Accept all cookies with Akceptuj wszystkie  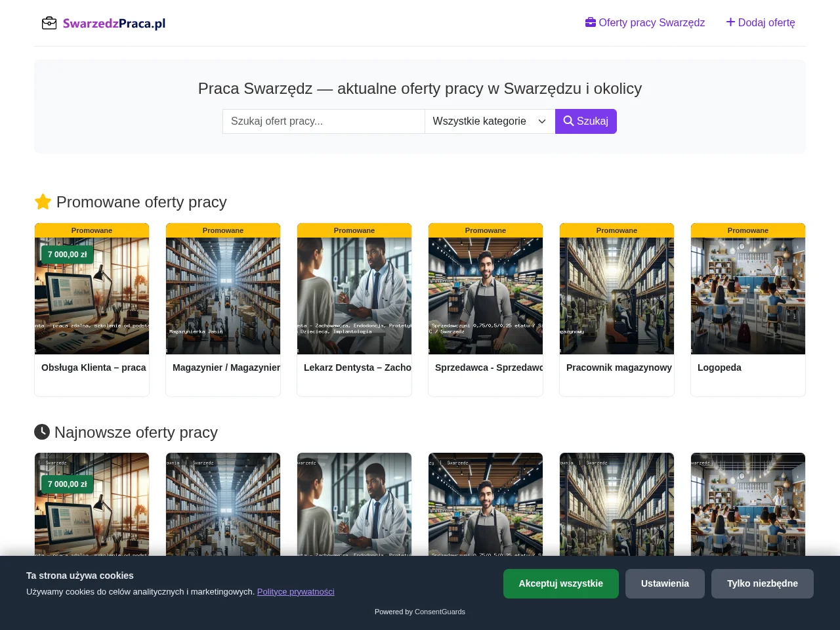click(561, 583)
